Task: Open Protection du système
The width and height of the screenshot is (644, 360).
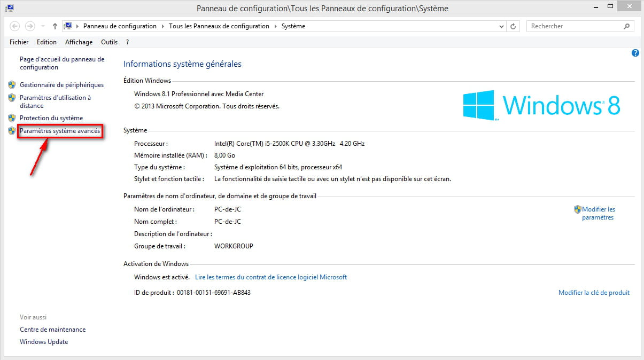Action: pos(51,118)
